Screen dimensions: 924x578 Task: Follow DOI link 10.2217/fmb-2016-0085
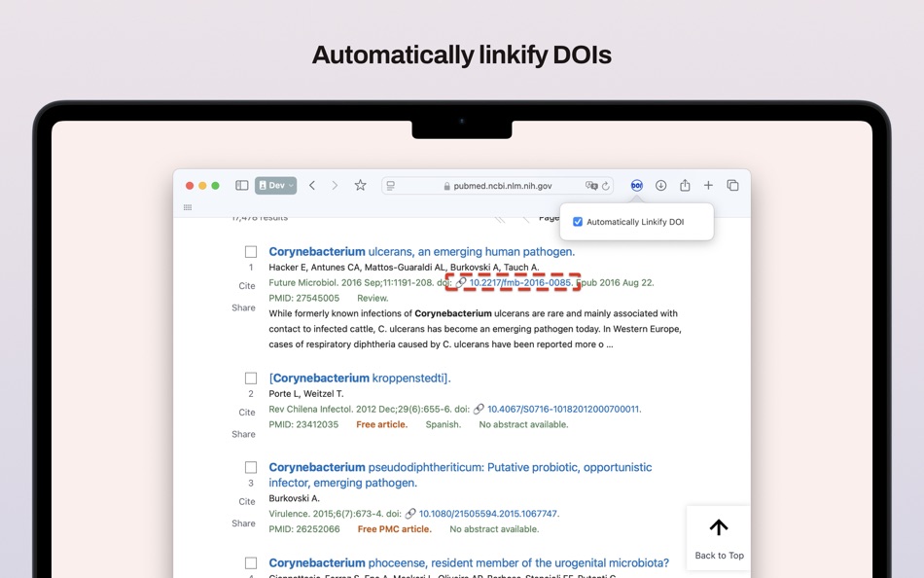pos(520,282)
